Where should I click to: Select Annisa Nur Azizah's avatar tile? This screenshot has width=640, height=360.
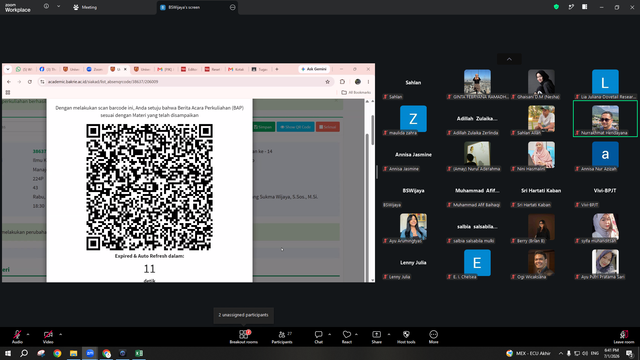coord(605,155)
